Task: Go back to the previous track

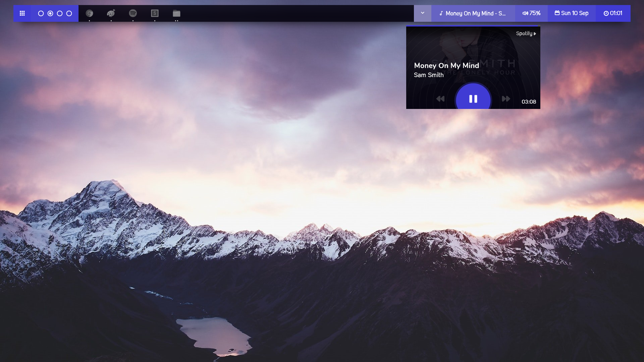Action: coord(440,99)
